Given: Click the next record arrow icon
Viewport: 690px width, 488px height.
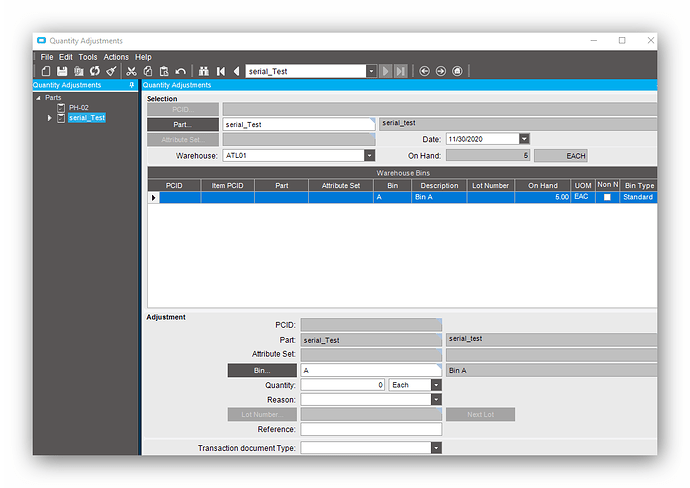Looking at the screenshot, I should tap(385, 71).
